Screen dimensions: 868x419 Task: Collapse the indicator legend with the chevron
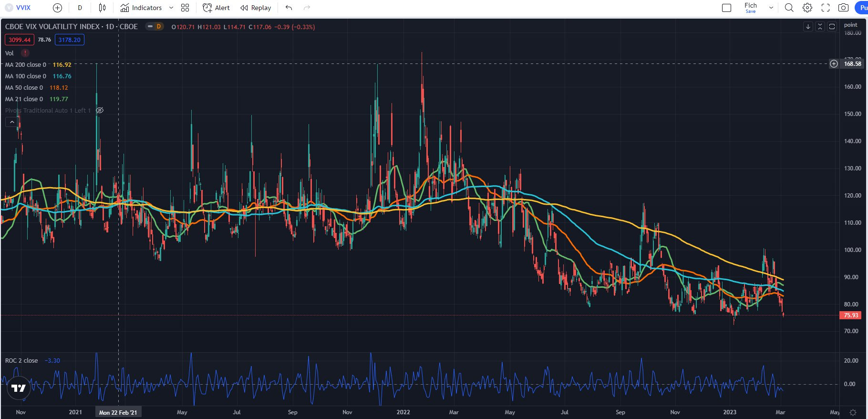click(12, 122)
